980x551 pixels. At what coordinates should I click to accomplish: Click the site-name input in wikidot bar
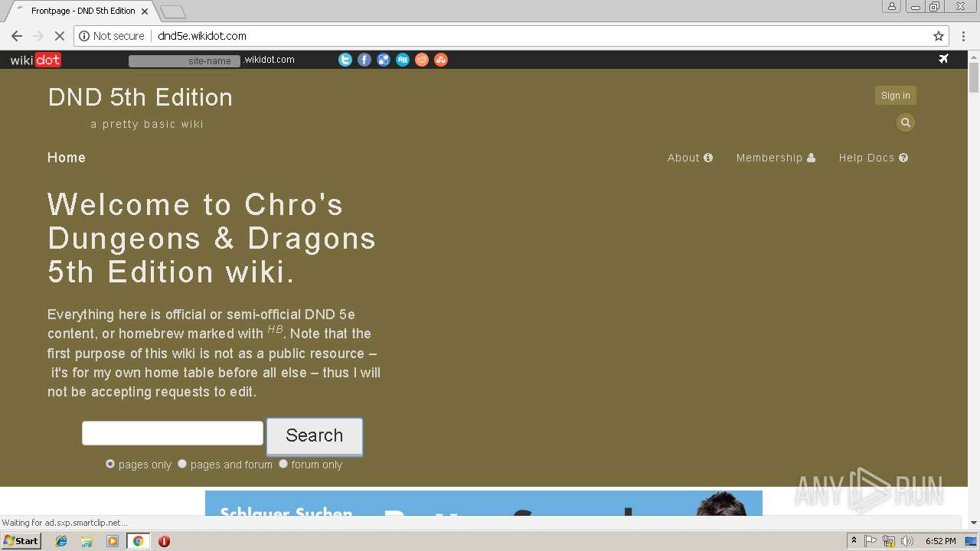point(185,60)
